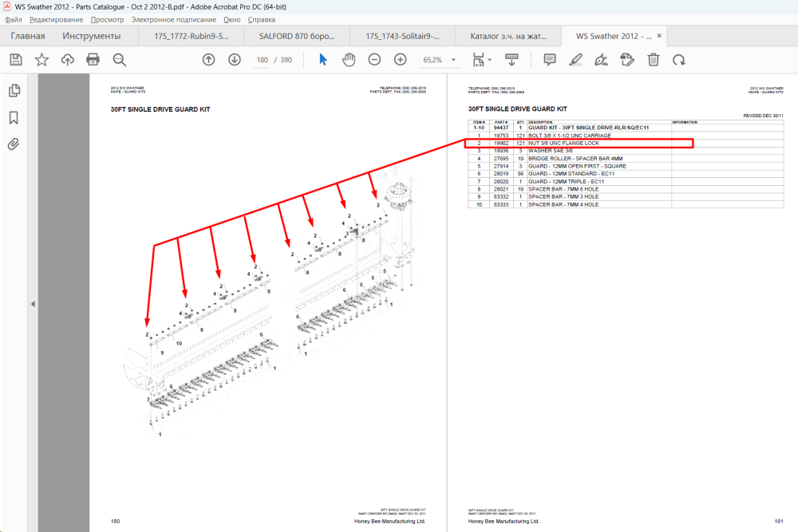Open the Редактирование menu

[56, 20]
